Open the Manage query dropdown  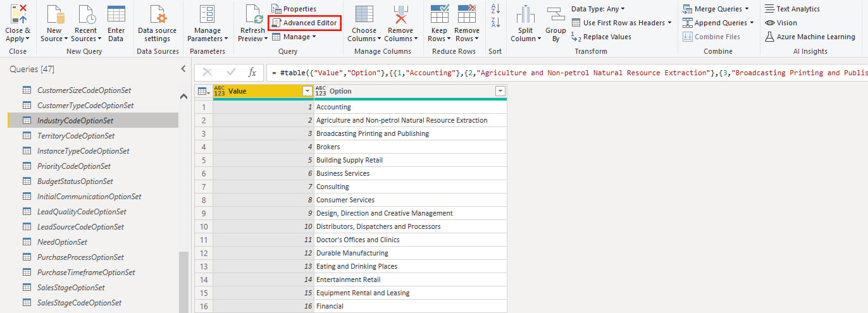294,37
